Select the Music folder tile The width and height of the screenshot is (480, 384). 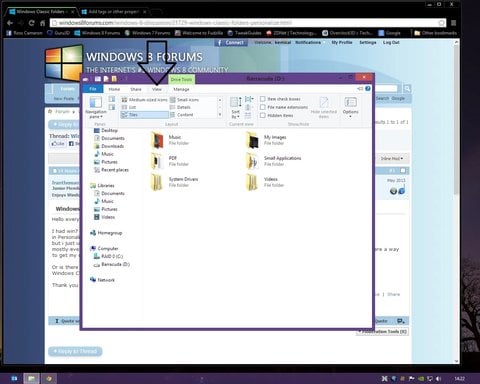pos(170,140)
